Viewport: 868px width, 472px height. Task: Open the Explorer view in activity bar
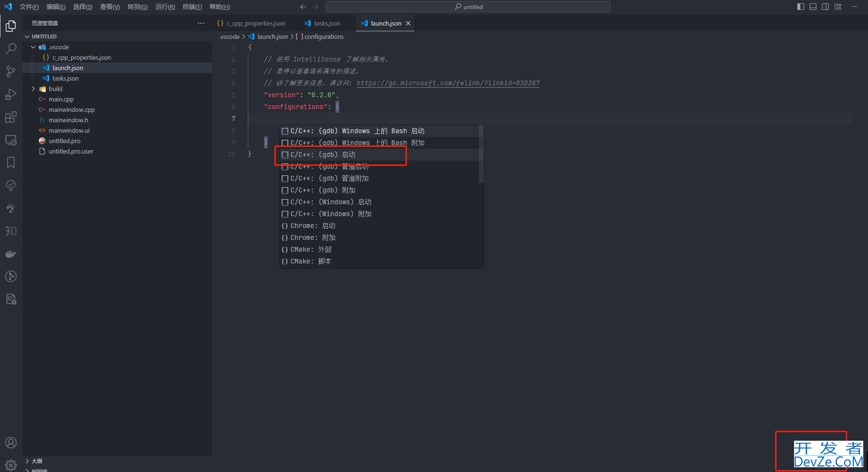[11, 26]
